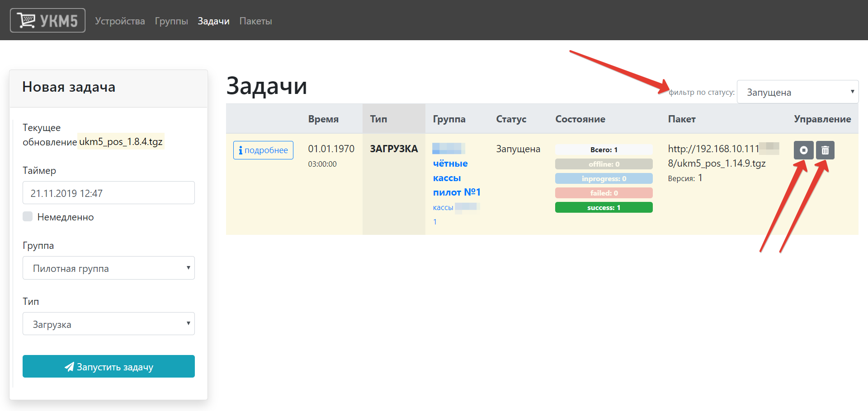Click the 03:00:00 time text
The image size is (868, 411).
322,164
